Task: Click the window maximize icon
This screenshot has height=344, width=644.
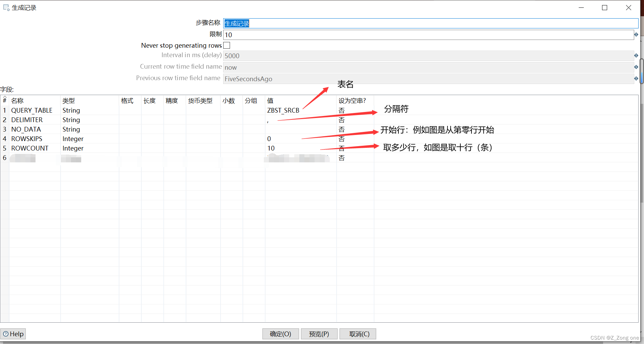Action: coord(605,7)
